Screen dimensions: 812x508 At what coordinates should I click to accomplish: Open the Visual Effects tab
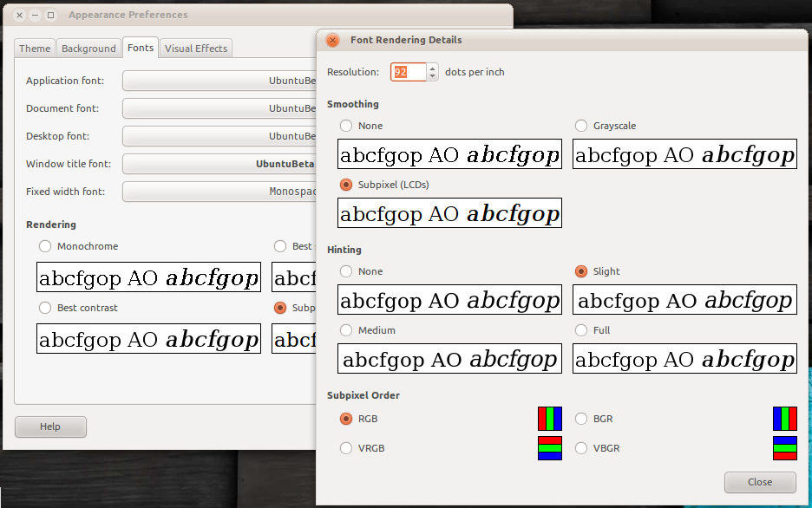(x=196, y=49)
